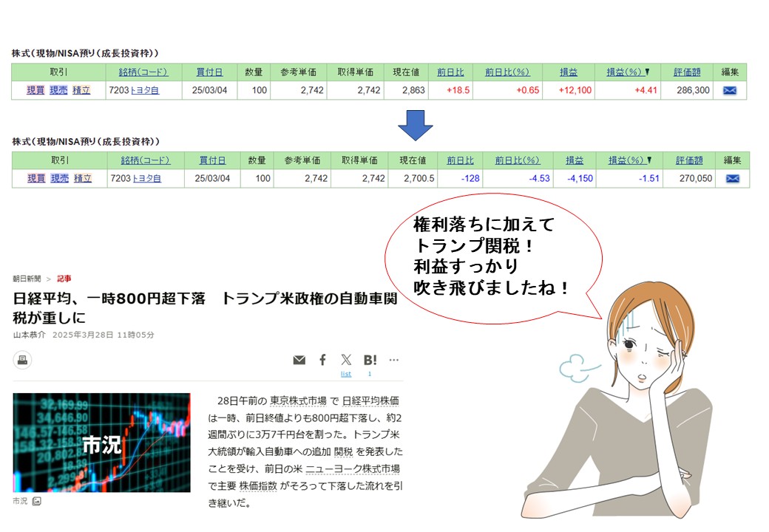
Task: Share the article by email envelope icon
Action: click(299, 360)
